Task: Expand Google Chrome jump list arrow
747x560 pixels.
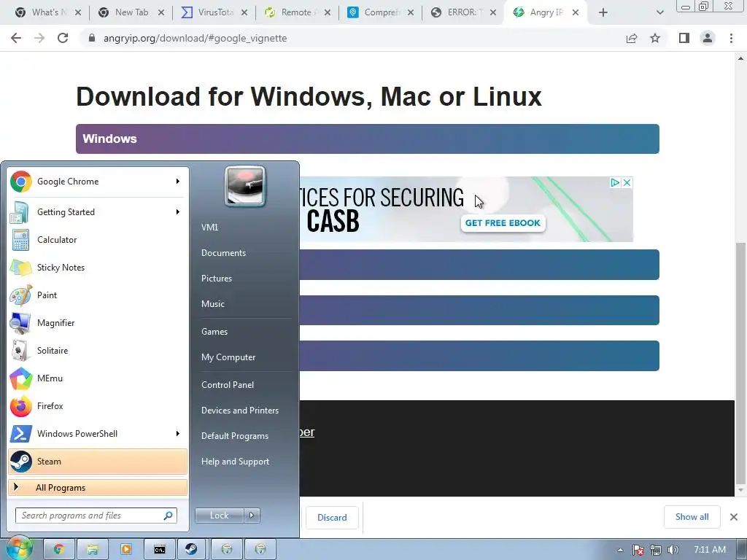Action: pos(178,182)
